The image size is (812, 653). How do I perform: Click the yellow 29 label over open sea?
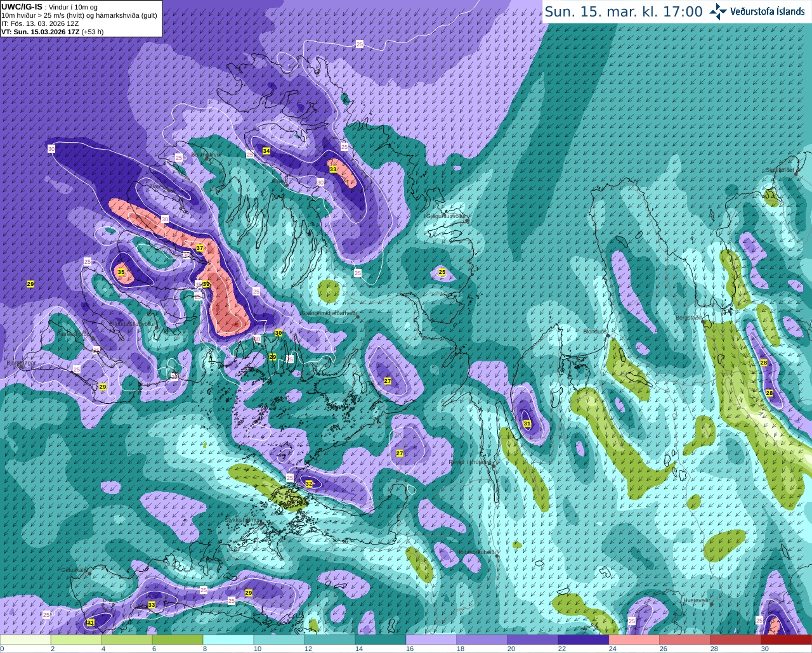(30, 284)
